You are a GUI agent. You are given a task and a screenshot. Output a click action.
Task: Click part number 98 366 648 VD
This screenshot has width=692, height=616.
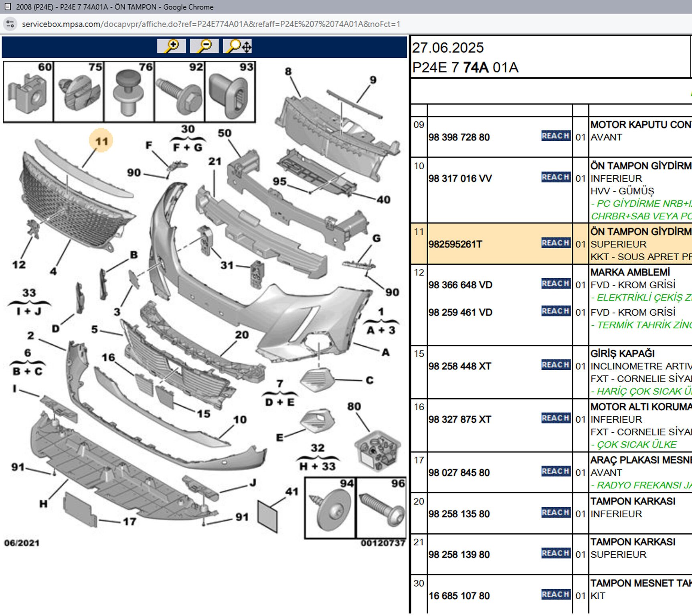[460, 285]
